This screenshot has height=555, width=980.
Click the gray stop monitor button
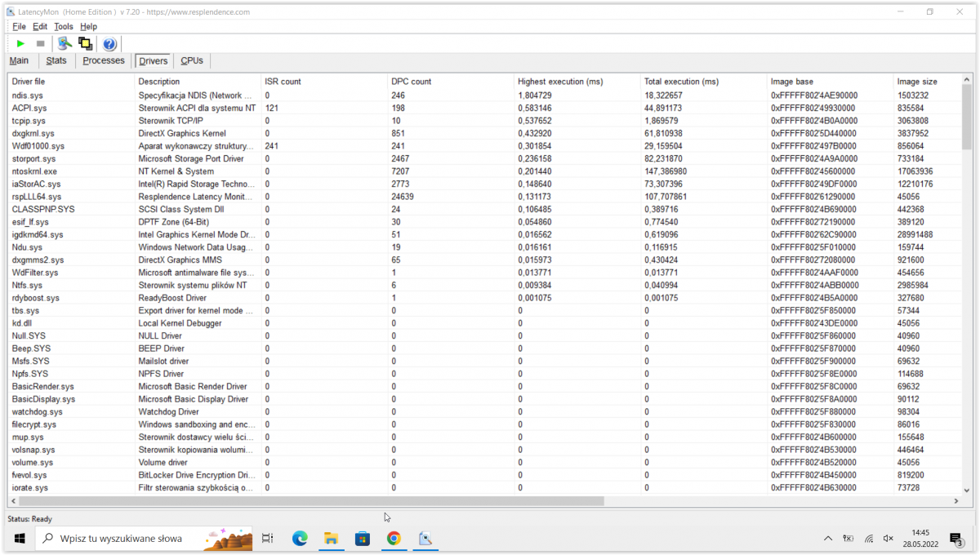40,43
